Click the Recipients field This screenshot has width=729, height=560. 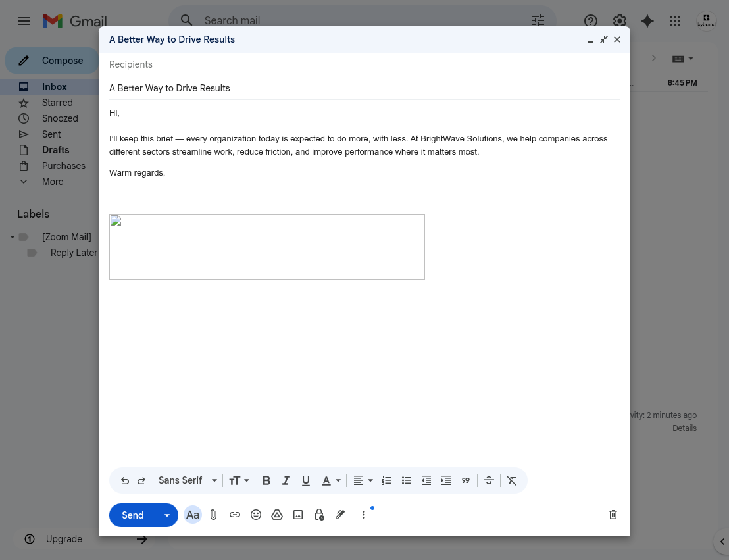(263, 64)
